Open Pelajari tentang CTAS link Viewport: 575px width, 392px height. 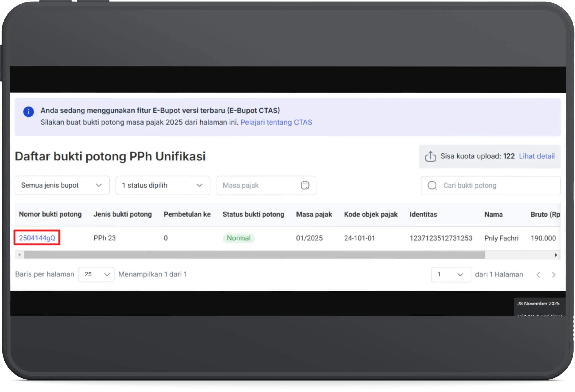(x=276, y=122)
